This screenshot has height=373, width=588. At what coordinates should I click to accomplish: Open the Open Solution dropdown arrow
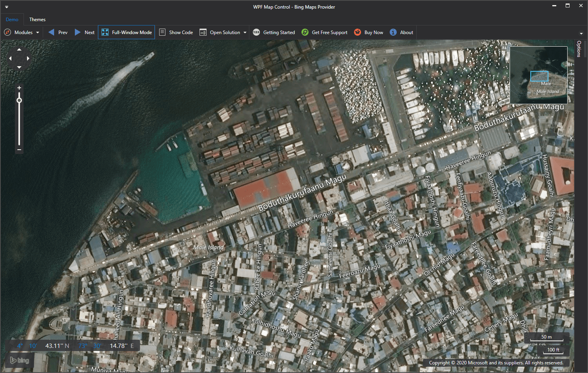pos(245,32)
